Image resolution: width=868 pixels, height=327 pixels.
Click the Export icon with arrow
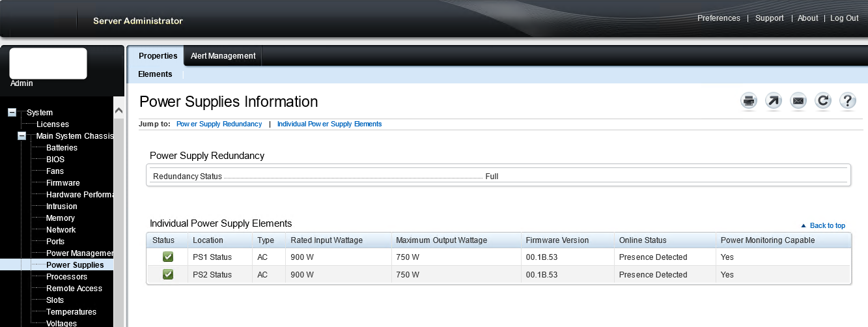(773, 101)
